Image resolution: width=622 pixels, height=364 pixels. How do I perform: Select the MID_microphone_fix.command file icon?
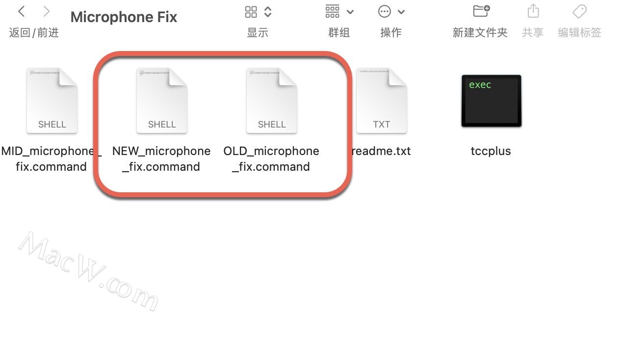point(52,101)
